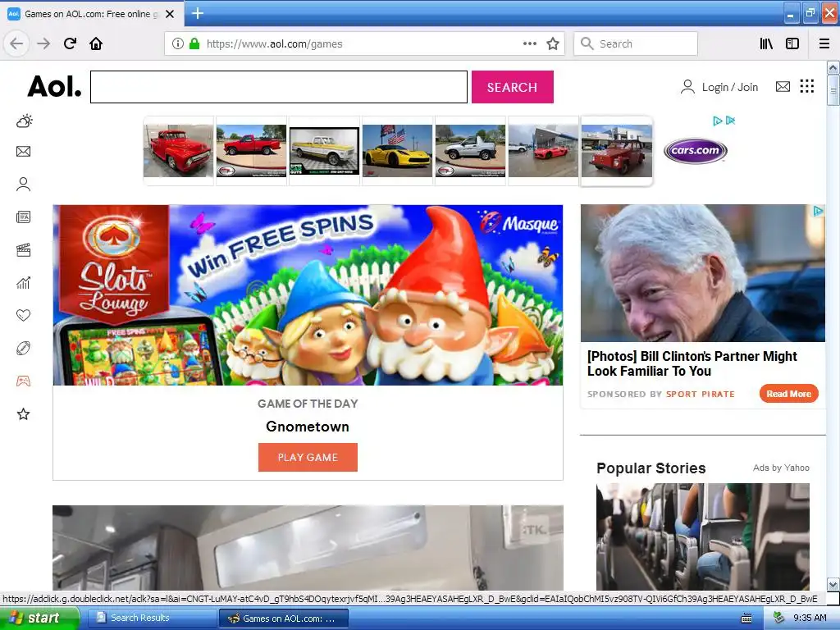Click the green secure padlock icon

point(194,43)
